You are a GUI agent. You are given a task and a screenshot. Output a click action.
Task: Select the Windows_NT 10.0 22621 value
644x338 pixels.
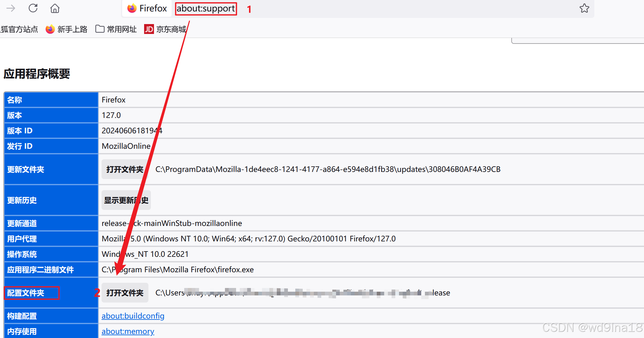click(x=145, y=254)
